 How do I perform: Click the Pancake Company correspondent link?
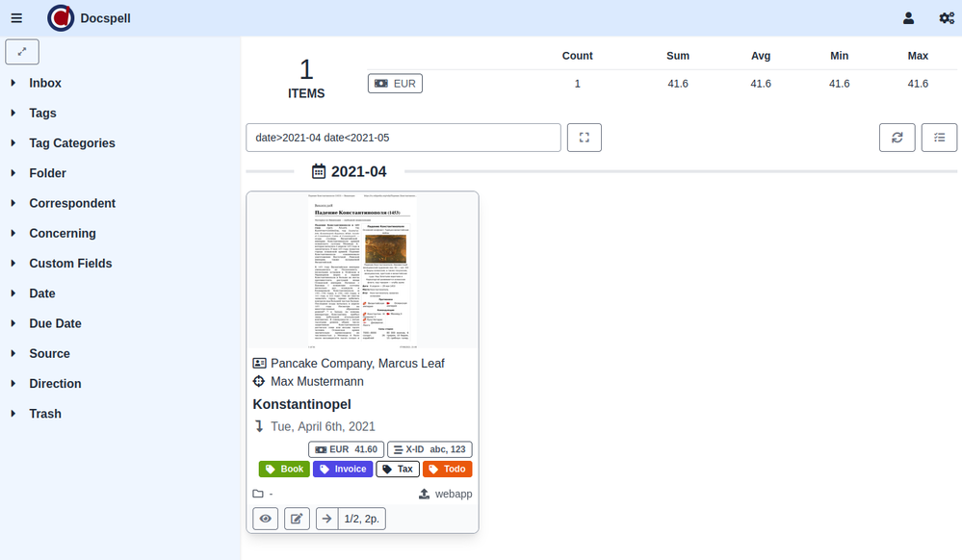(323, 363)
